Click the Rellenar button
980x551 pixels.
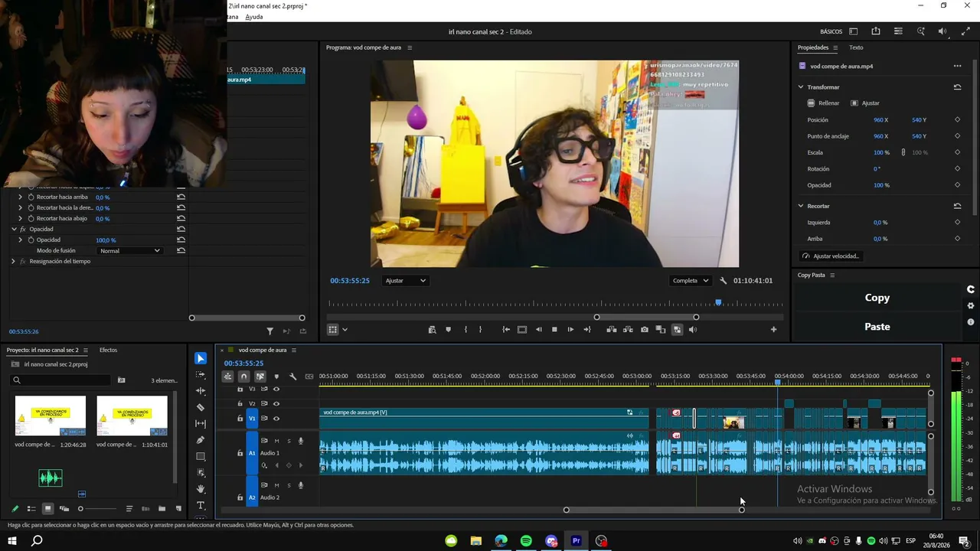(x=824, y=103)
